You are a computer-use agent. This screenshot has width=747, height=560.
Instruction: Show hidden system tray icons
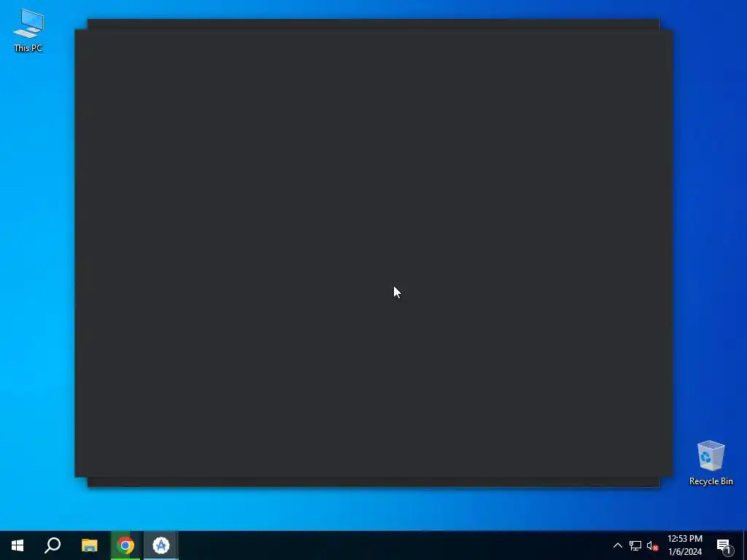[617, 545]
